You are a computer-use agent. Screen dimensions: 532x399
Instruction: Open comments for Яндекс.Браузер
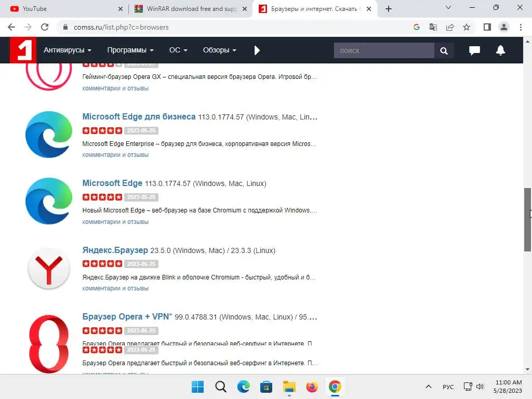point(115,288)
